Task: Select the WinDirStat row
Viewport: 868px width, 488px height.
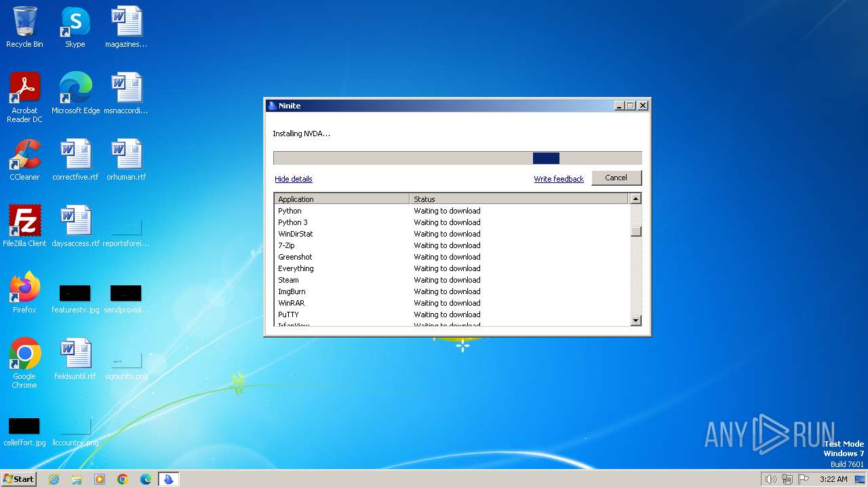Action: tap(452, 234)
